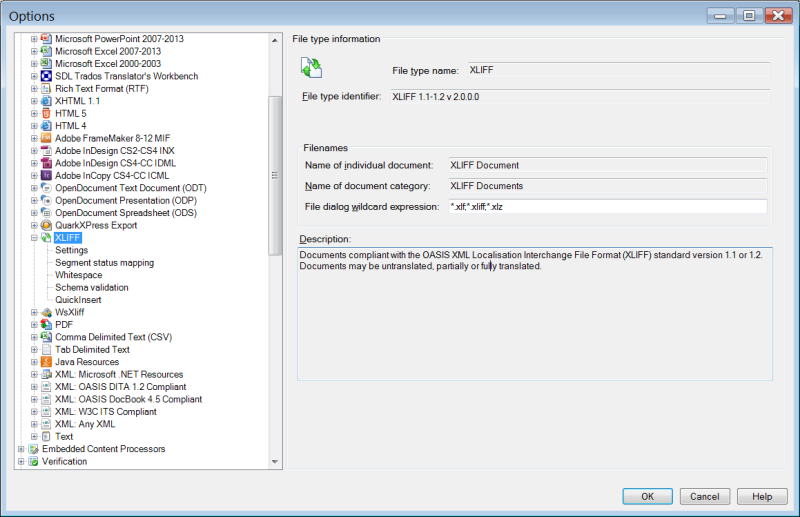The image size is (800, 517).
Task: Click the OpenDocument Spreadsheet (ODS) icon
Action: 46,212
